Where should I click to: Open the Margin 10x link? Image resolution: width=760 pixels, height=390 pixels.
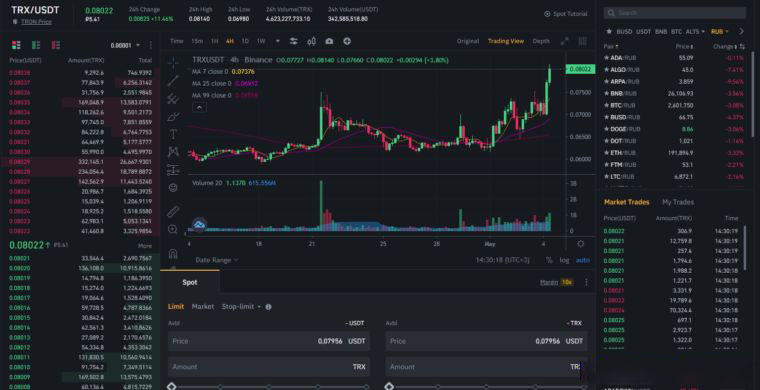point(557,282)
